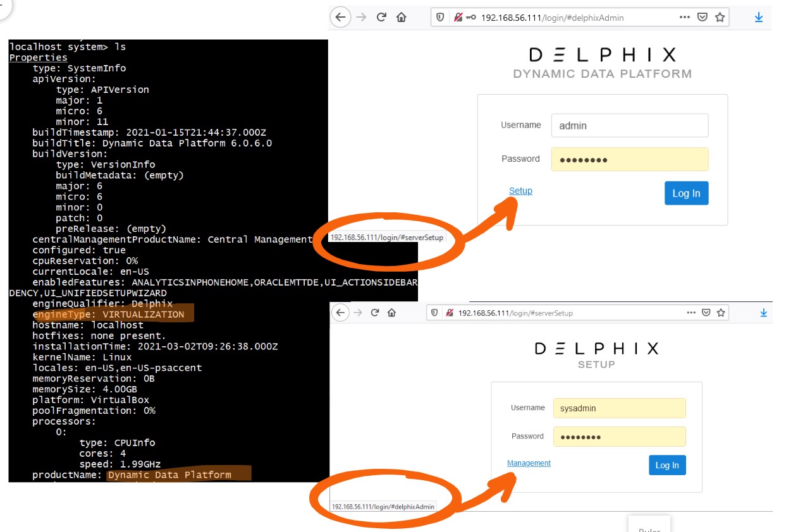
Task: Click terminal line 'installationTime: 2021-03-02T09:26:38.000Z'
Action: click(155, 346)
